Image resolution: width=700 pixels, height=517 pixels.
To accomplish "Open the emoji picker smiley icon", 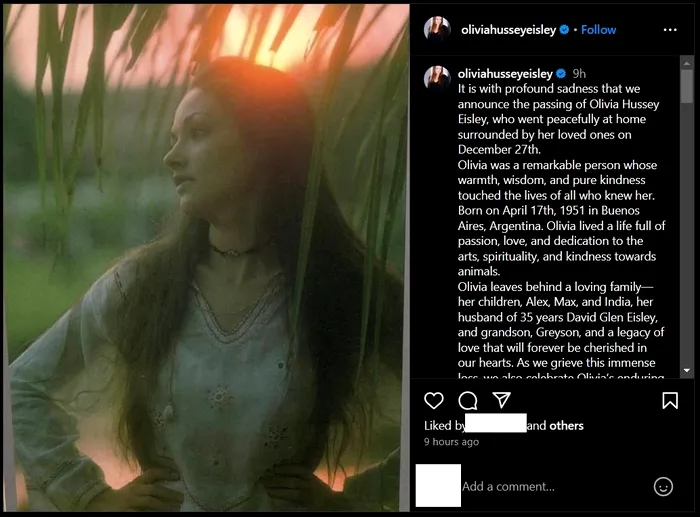I will tap(663, 486).
